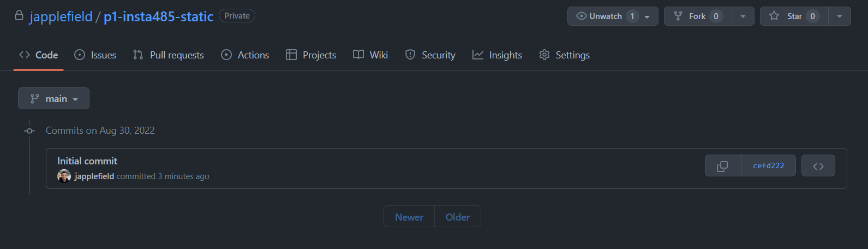Open the Issues tab
The width and height of the screenshot is (868, 249).
[95, 55]
